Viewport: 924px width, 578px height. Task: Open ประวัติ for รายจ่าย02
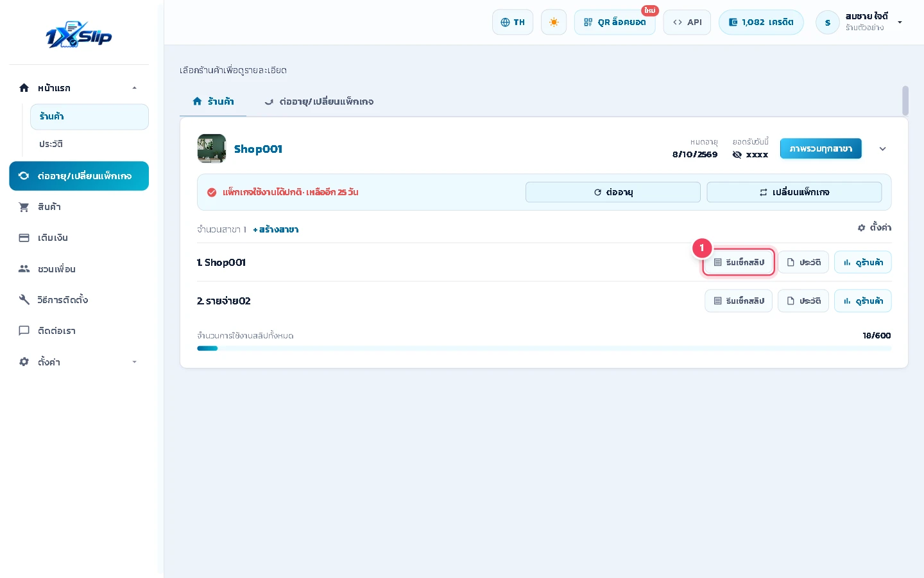click(803, 301)
